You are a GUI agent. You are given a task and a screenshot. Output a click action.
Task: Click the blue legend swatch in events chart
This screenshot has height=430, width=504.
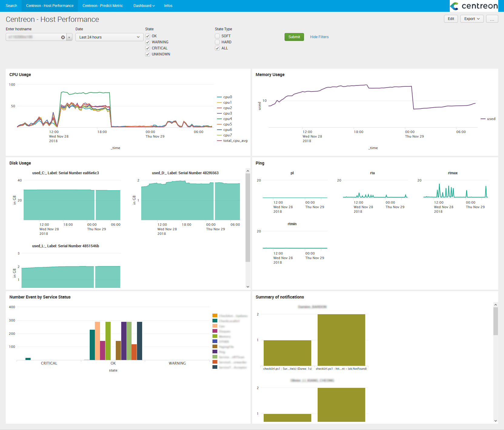pyautogui.click(x=215, y=342)
